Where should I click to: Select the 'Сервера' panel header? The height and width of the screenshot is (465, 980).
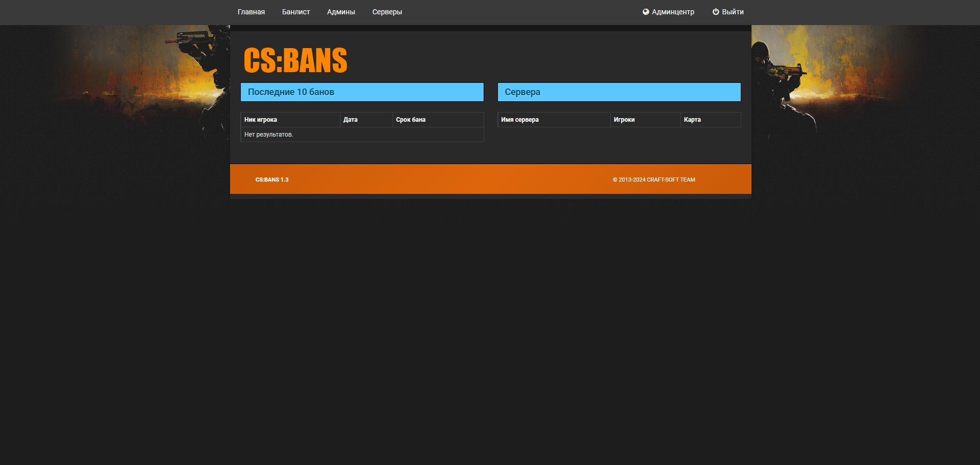coord(619,92)
